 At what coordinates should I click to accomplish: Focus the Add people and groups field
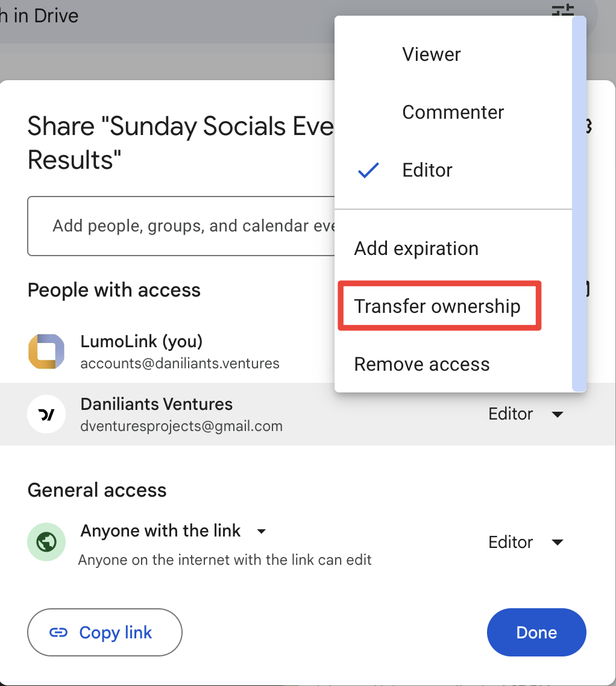click(181, 225)
